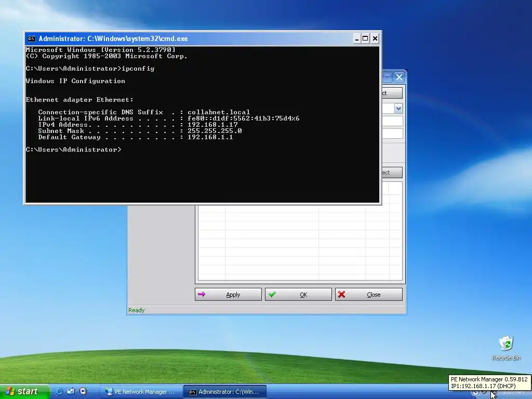
Task: Click the Apply button in PE Network Manager
Action: point(228,294)
